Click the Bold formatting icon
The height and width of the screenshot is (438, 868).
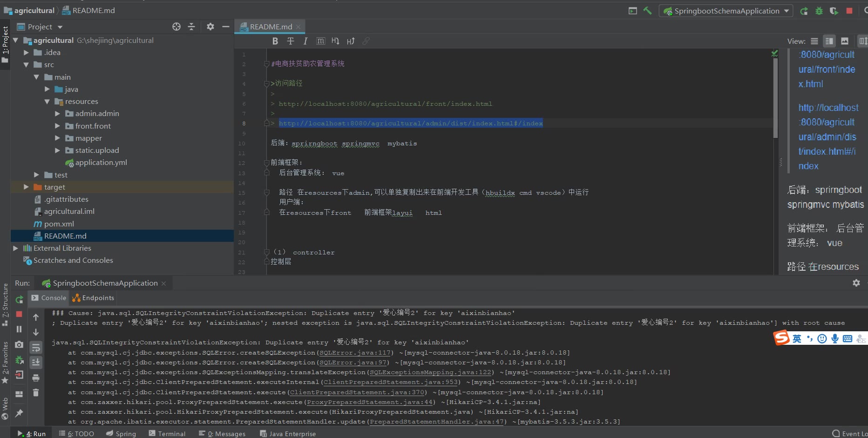coord(275,41)
